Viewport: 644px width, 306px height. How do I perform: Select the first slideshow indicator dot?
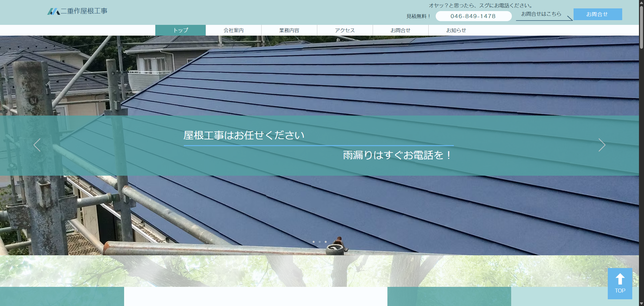click(x=314, y=242)
